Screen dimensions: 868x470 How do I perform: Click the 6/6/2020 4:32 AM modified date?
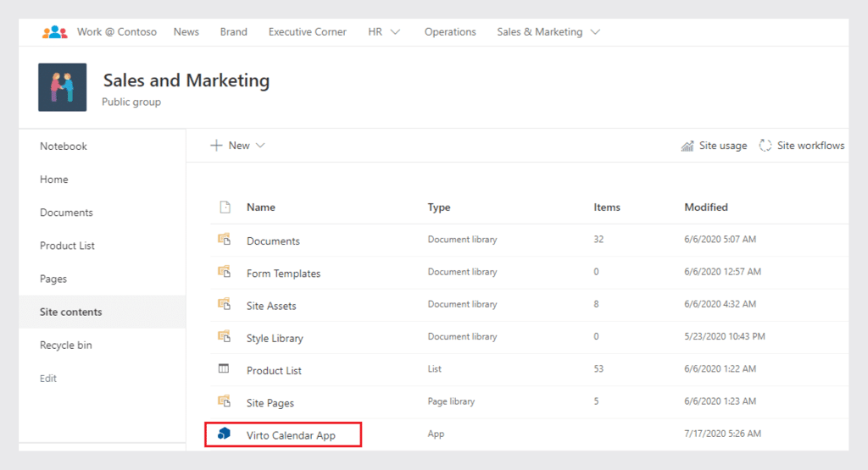pos(721,304)
